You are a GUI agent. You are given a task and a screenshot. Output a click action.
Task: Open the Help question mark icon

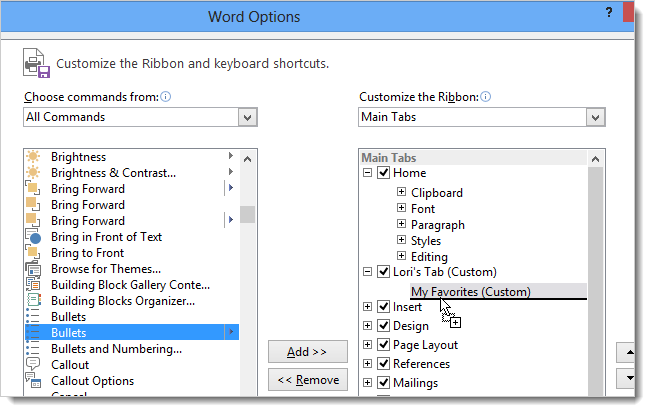coord(609,12)
